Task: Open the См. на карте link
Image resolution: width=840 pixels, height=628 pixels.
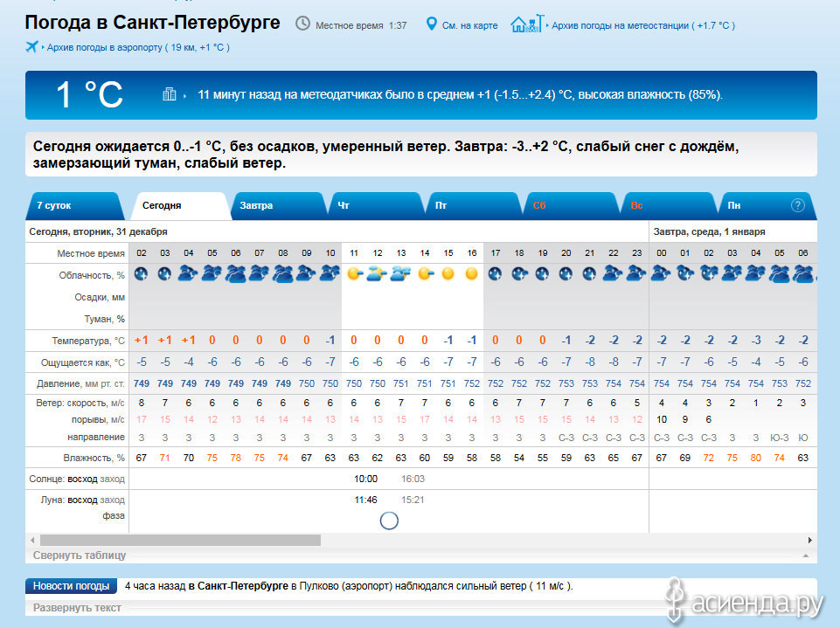Action: coord(469,25)
